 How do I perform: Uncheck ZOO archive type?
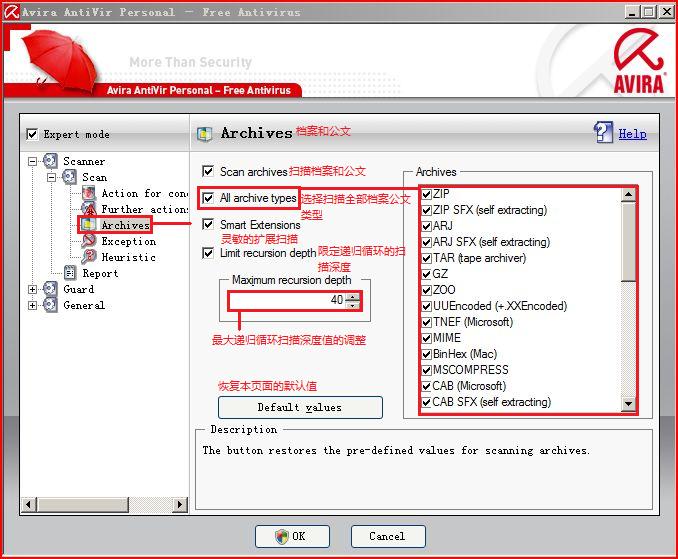[x=426, y=290]
